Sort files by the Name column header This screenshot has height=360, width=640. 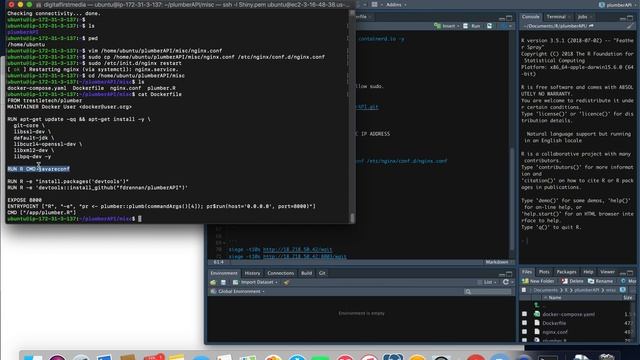(x=555, y=298)
